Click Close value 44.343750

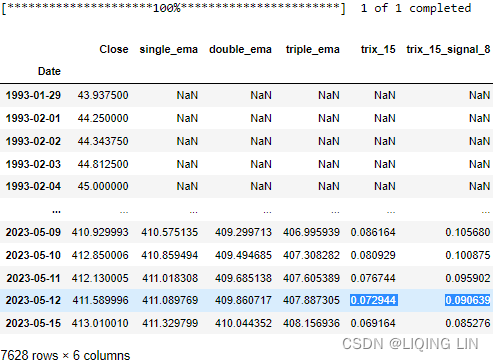coord(103,141)
